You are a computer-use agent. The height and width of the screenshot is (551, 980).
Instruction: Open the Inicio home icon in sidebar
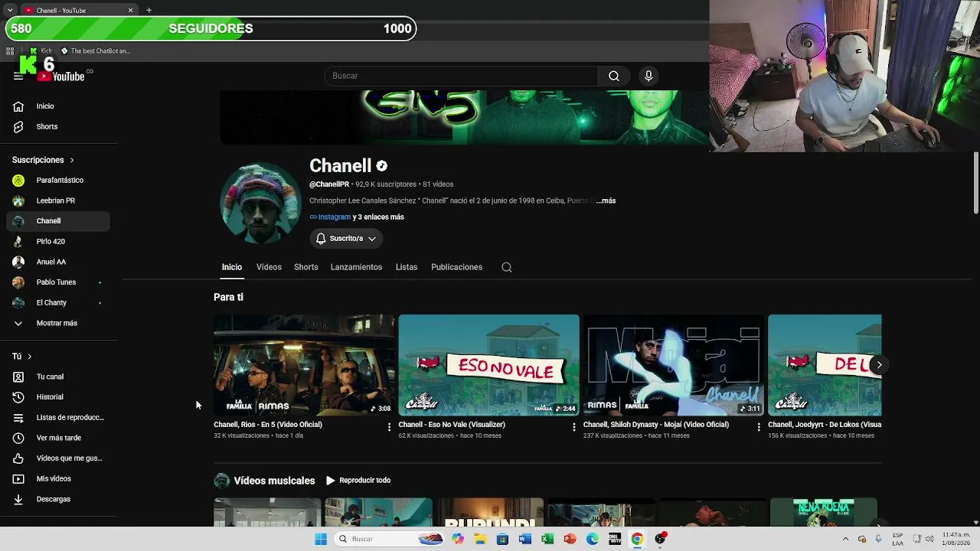[18, 106]
